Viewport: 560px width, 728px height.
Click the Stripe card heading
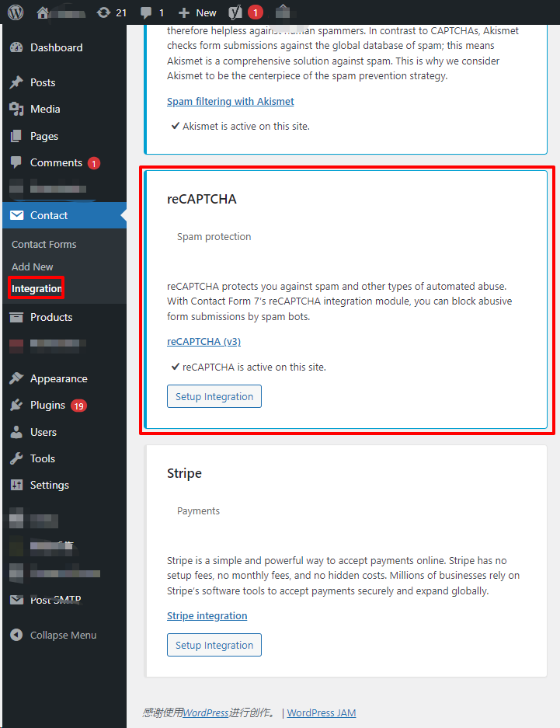[184, 473]
